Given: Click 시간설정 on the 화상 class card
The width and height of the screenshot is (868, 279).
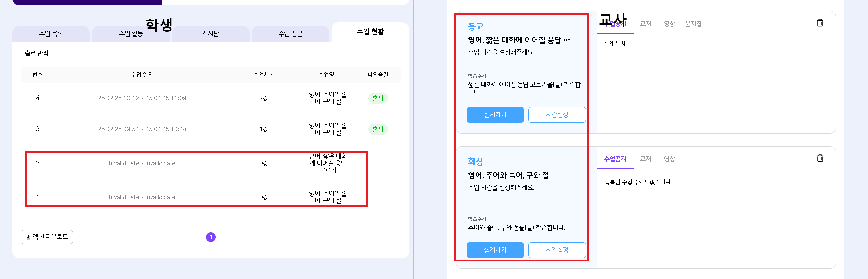Looking at the screenshot, I should 557,250.
